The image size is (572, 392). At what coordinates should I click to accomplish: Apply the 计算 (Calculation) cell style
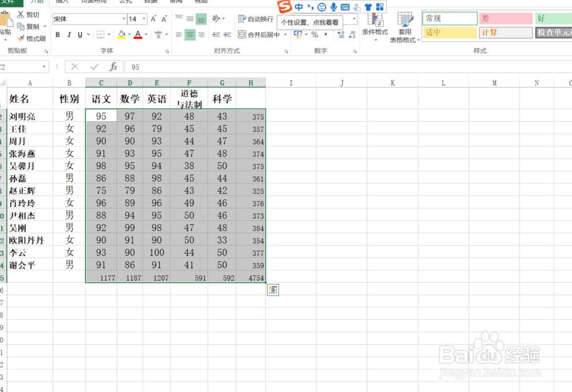[x=506, y=33]
